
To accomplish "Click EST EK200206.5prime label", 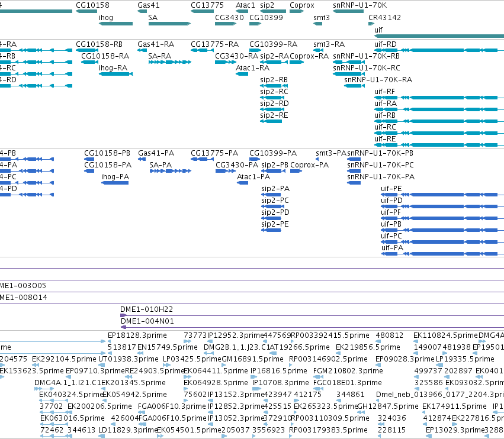I will 99,406.
